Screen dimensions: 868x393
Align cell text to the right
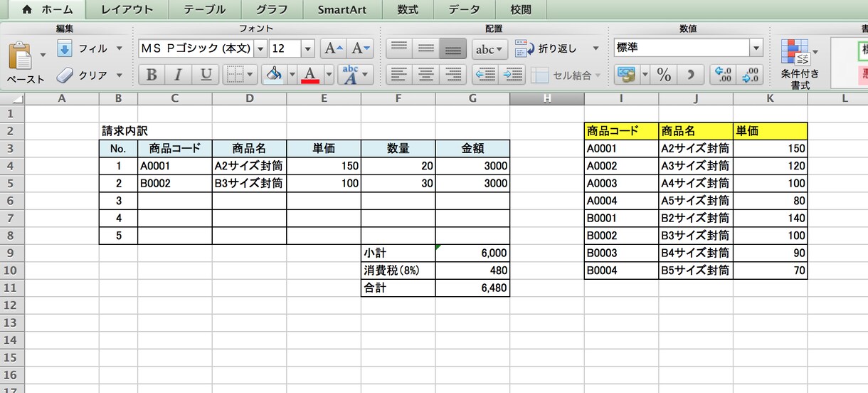452,74
